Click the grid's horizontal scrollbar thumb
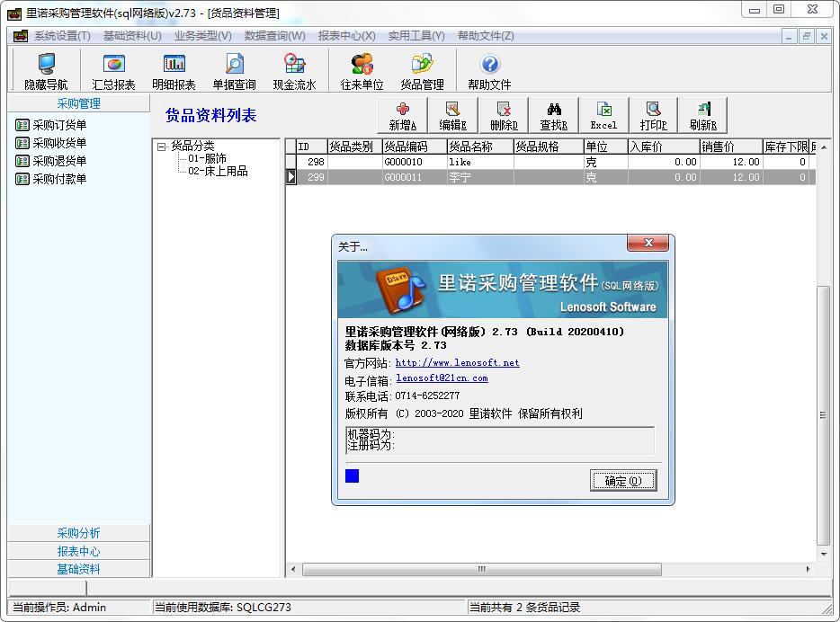Image resolution: width=840 pixels, height=622 pixels. [x=482, y=569]
